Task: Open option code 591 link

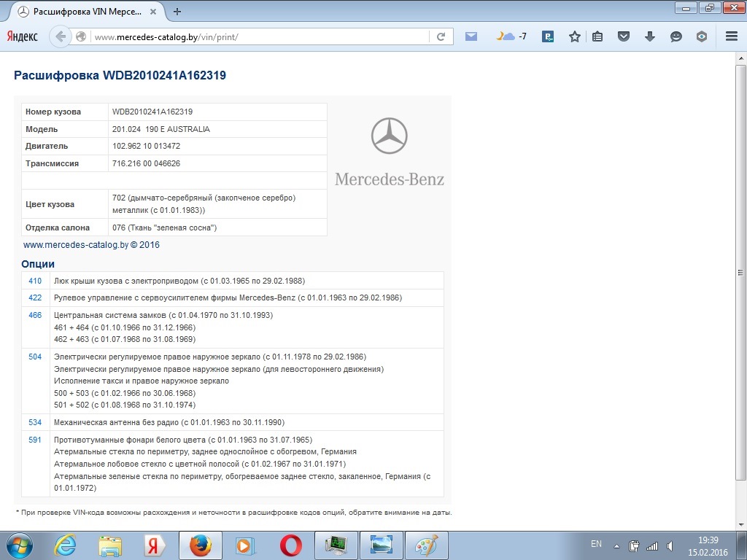Action: (x=35, y=440)
